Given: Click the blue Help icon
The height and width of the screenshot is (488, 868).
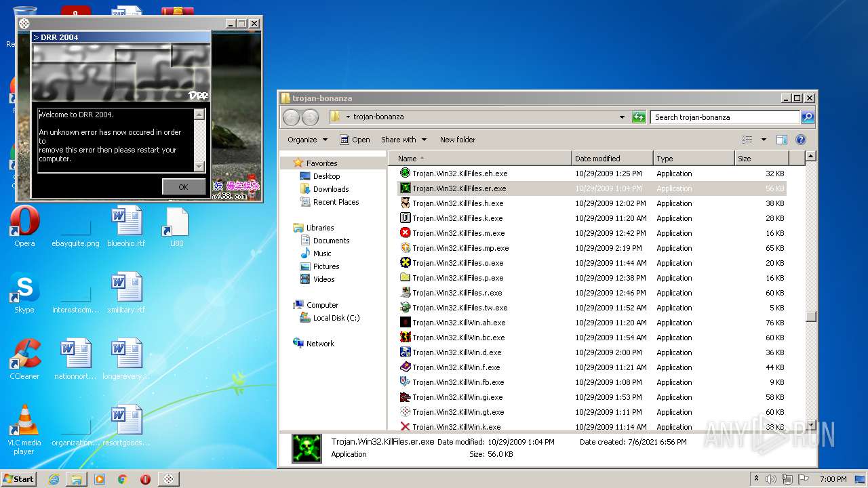Looking at the screenshot, I should tap(800, 140).
